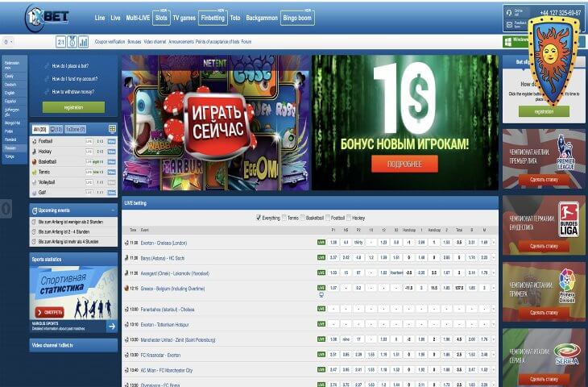Open the Line menu

[x=100, y=18]
